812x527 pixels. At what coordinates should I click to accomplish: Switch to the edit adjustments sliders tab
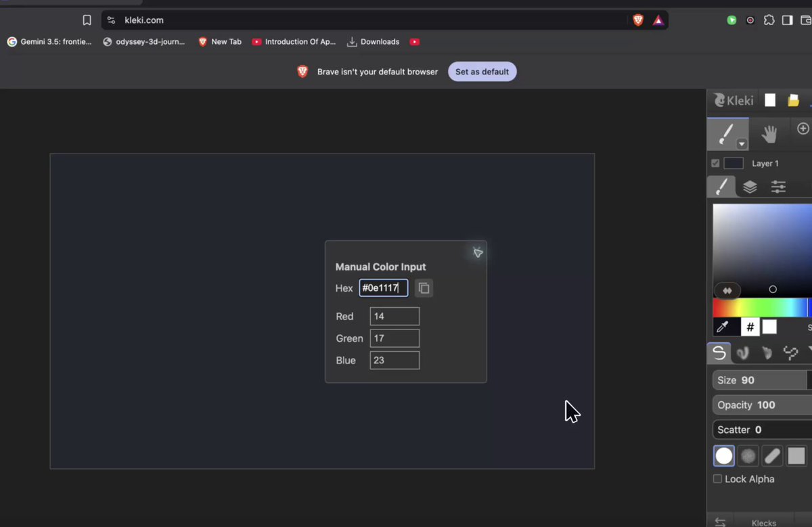[x=778, y=187]
